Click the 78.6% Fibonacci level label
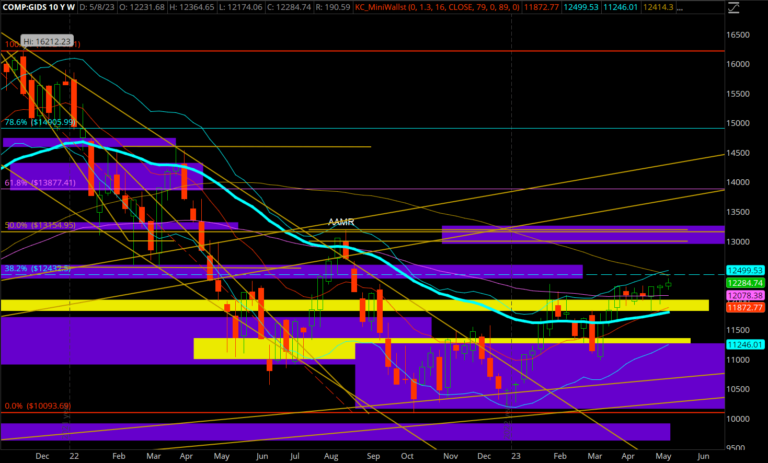The height and width of the screenshot is (463, 768). [40, 122]
